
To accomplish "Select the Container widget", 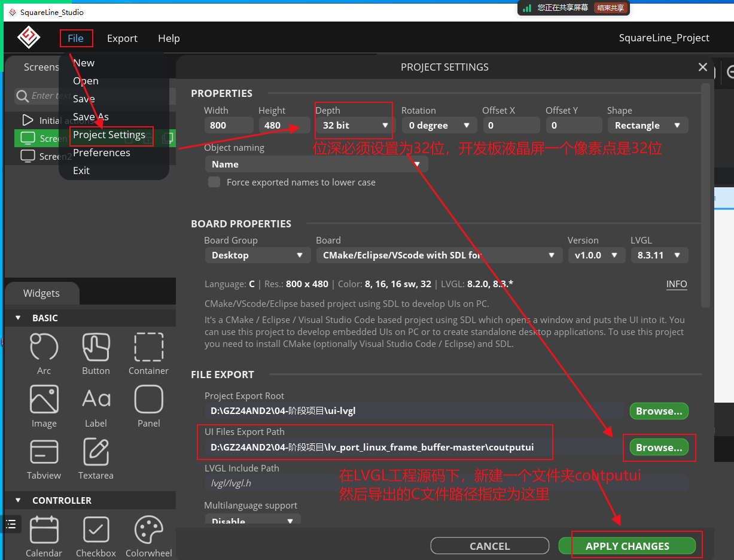I will pos(148,354).
